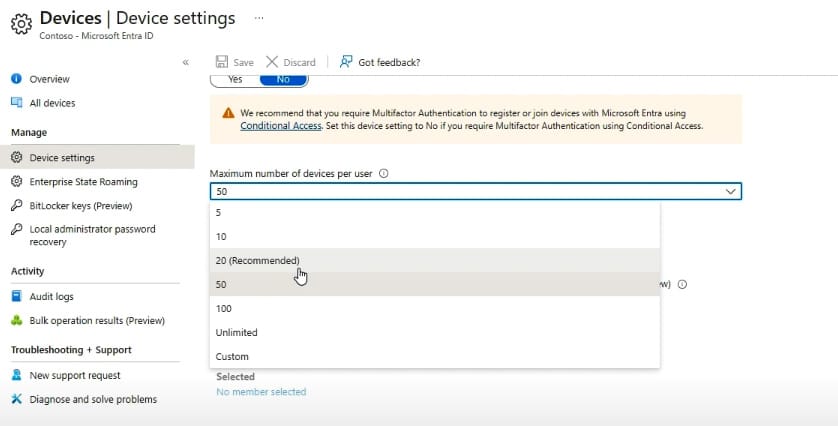Choose 50 from the device limit list
Viewport: 838px width, 426px height.
coord(435,284)
